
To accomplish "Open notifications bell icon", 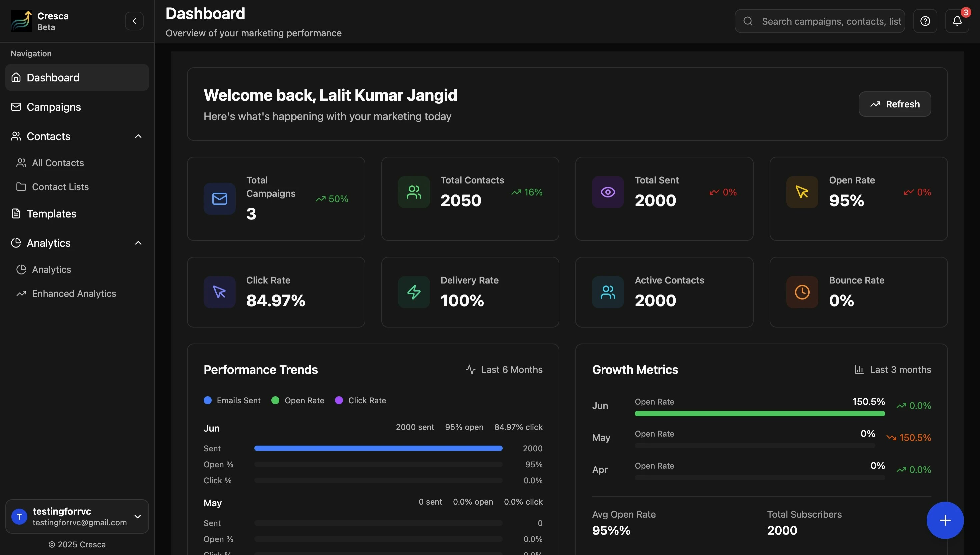I will (x=957, y=21).
